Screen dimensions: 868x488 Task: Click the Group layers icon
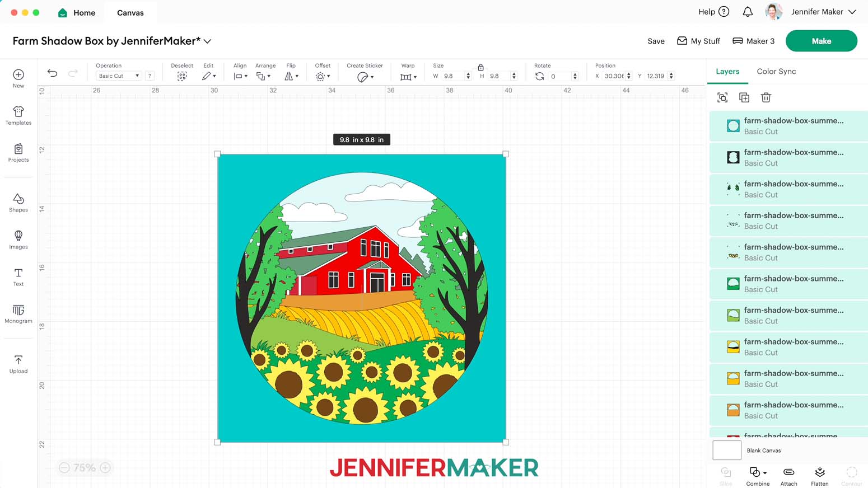click(722, 97)
